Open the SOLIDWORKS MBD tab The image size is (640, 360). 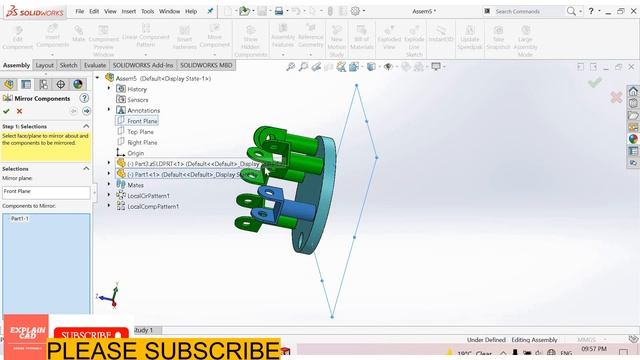206,65
